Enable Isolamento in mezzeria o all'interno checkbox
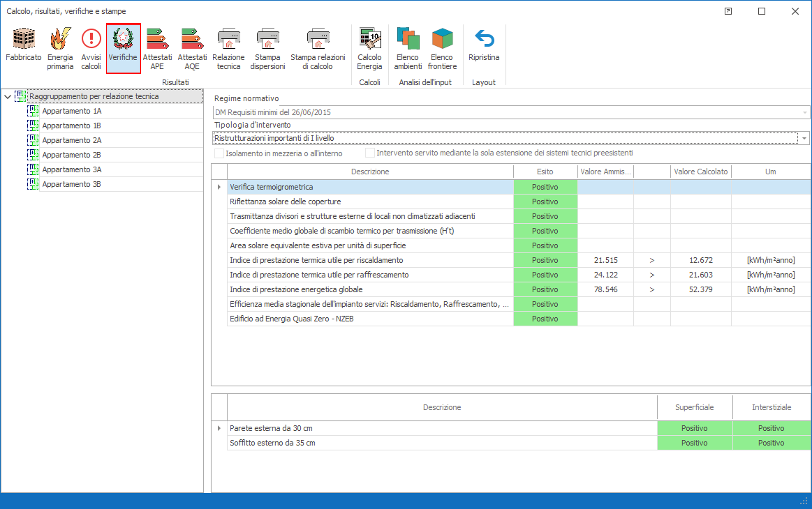 219,153
